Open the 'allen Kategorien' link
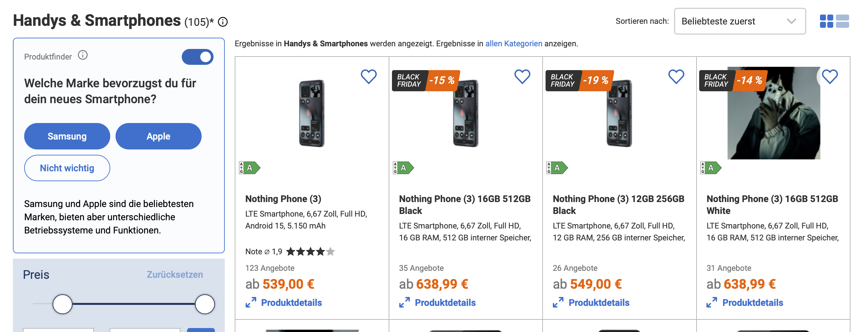Screen dimensions: 868x332 (x=513, y=43)
